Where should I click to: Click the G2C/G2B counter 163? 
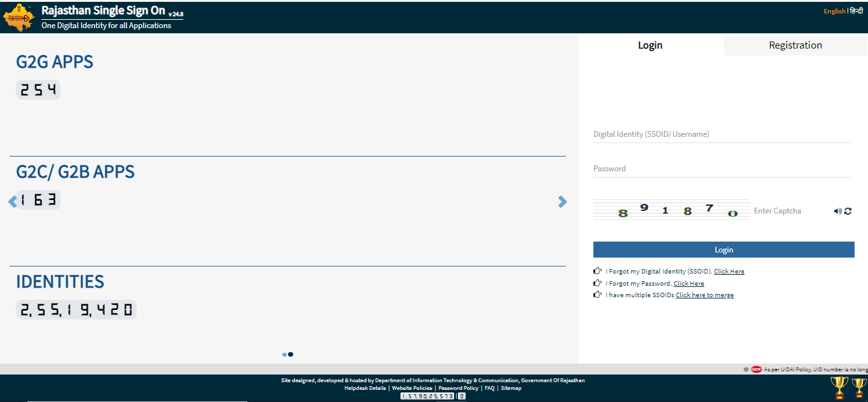click(x=38, y=200)
